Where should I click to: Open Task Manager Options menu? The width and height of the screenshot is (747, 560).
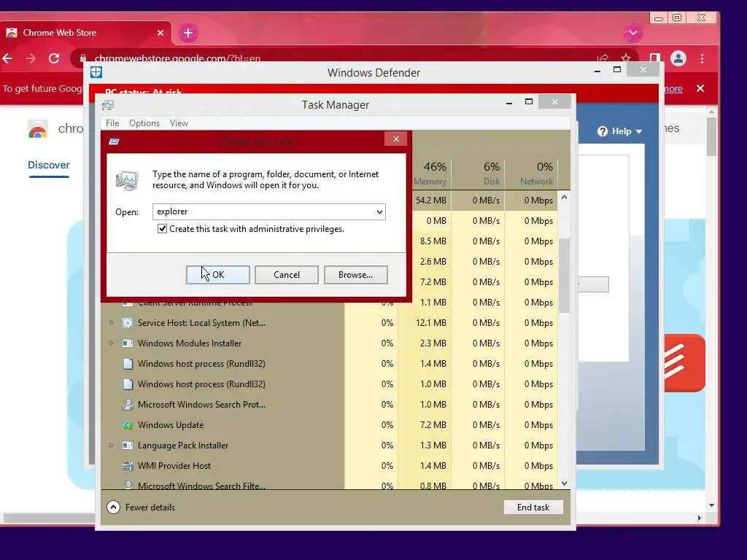144,122
